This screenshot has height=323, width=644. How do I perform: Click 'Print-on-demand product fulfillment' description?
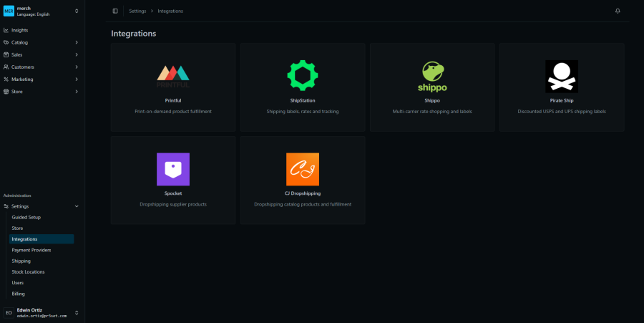pyautogui.click(x=173, y=111)
